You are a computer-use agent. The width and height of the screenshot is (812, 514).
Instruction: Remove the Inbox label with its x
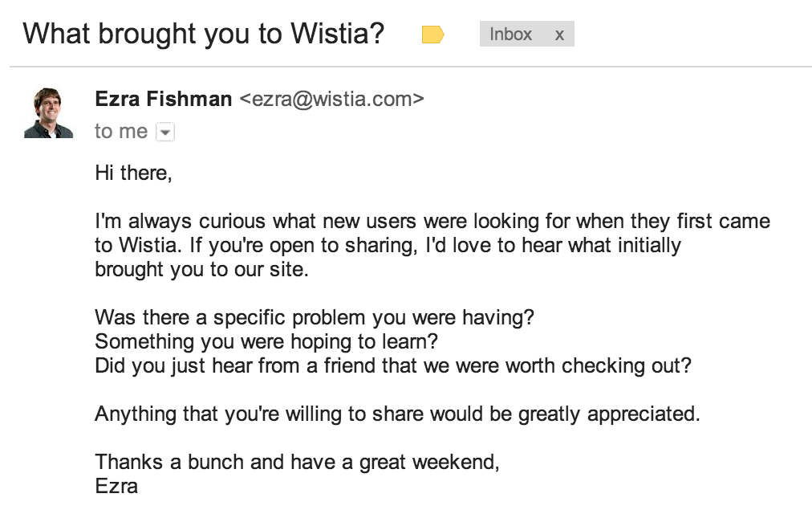(559, 35)
